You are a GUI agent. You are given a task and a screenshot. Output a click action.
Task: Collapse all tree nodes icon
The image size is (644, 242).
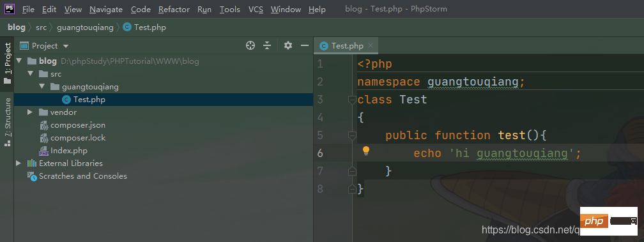click(x=267, y=45)
